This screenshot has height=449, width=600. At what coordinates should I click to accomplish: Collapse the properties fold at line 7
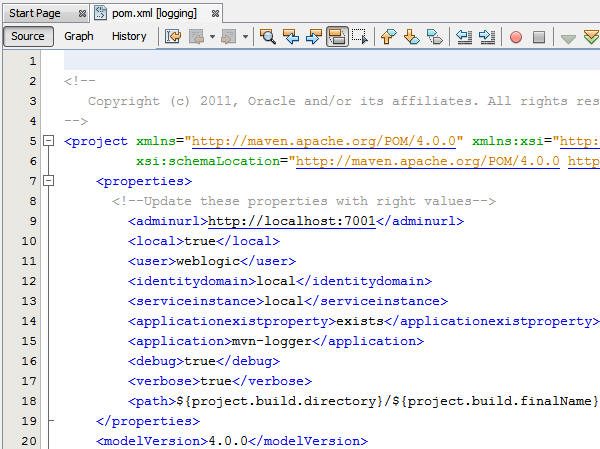48,181
